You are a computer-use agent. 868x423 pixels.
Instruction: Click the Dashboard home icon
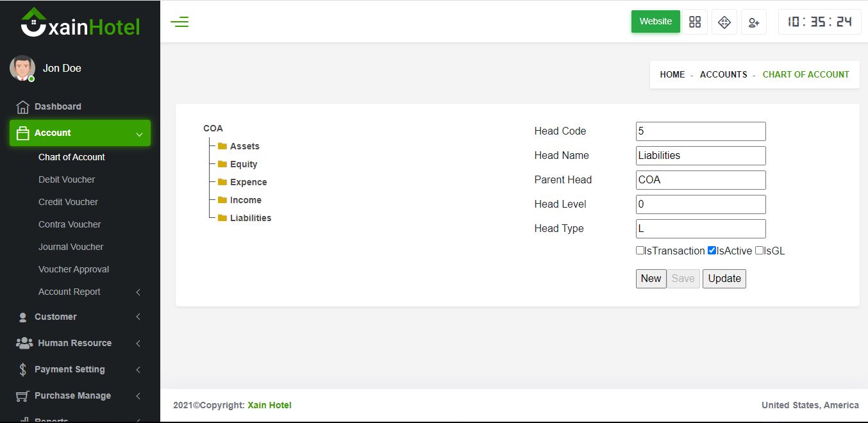tap(22, 107)
